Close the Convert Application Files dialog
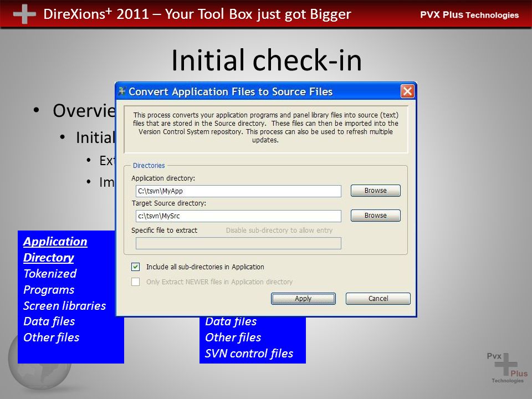The image size is (532, 399). [407, 91]
